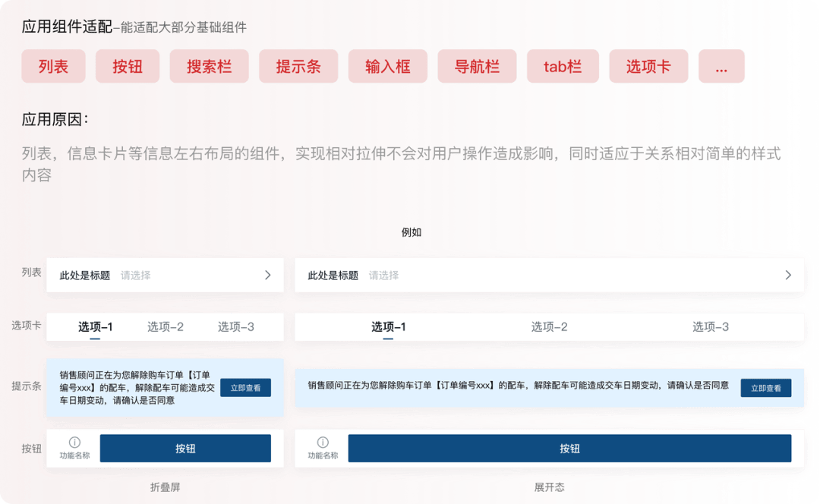Select the 选项卡 pink tag
Image resolution: width=820 pixels, height=504 pixels.
pyautogui.click(x=648, y=66)
